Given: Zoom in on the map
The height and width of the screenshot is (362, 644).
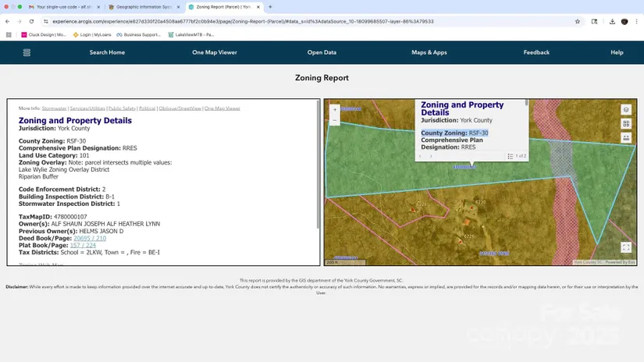Looking at the screenshot, I should (335, 110).
